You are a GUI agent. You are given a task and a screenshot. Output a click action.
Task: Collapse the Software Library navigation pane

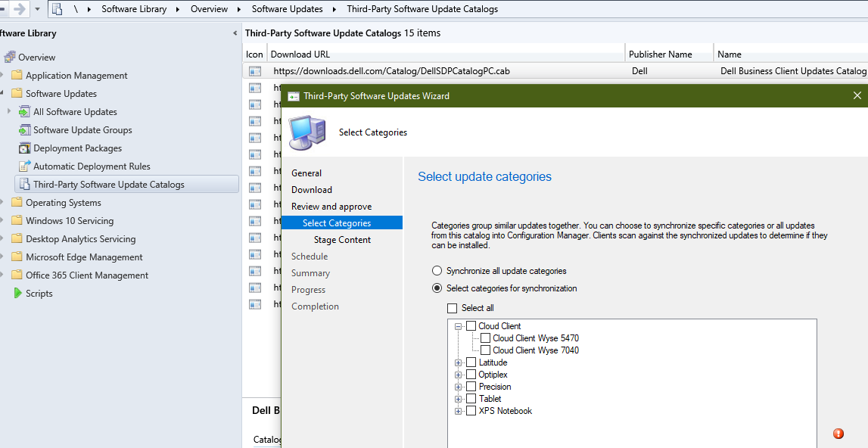click(x=235, y=33)
